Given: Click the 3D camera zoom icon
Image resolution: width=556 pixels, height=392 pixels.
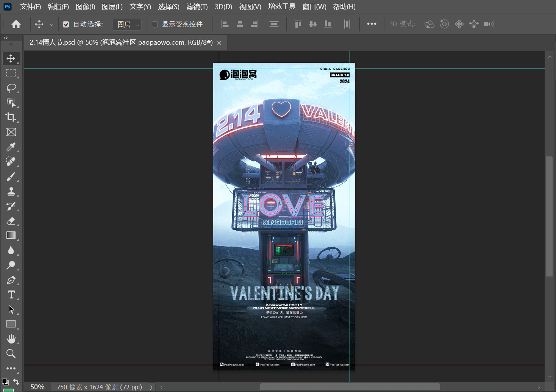Looking at the screenshot, I should point(489,24).
